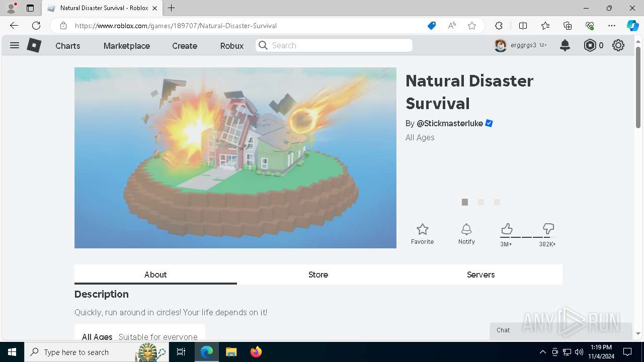Click the Roblox Search field
Image resolution: width=644 pixels, height=362 pixels.
[x=334, y=45]
